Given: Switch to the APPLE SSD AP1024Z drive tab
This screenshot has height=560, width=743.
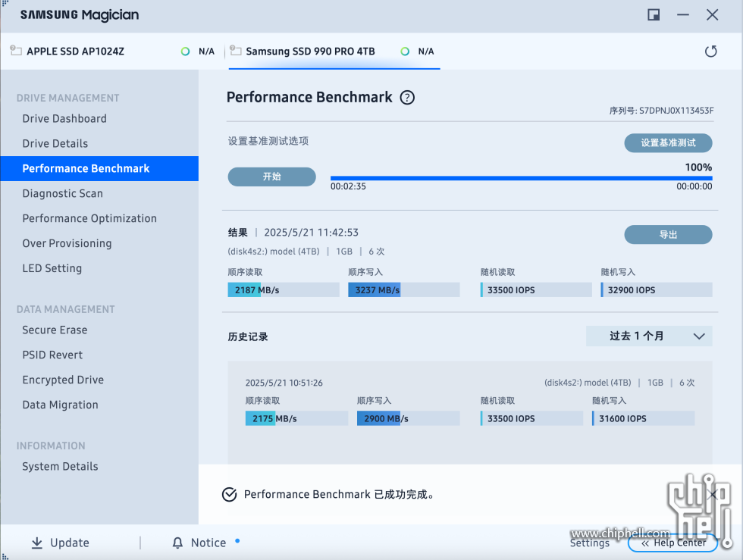Looking at the screenshot, I should pyautogui.click(x=112, y=52).
